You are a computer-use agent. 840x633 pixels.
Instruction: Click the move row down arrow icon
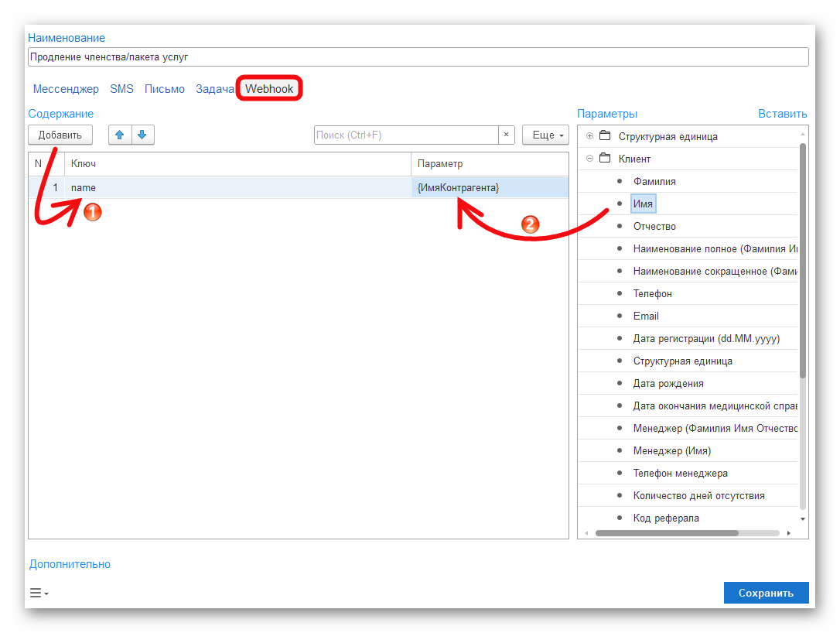142,135
